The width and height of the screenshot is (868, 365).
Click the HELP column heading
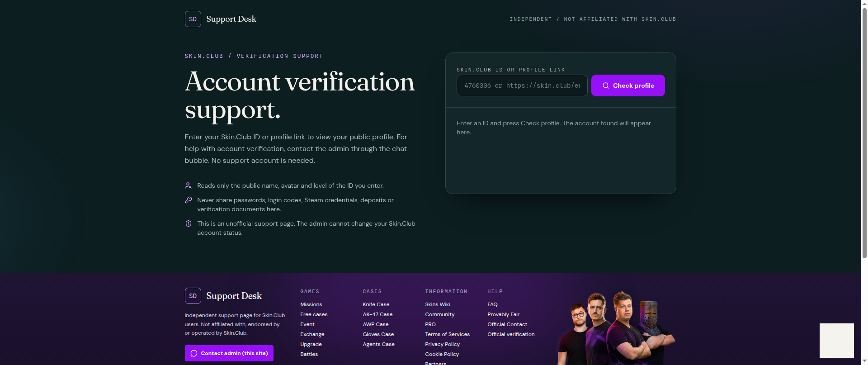click(x=495, y=291)
